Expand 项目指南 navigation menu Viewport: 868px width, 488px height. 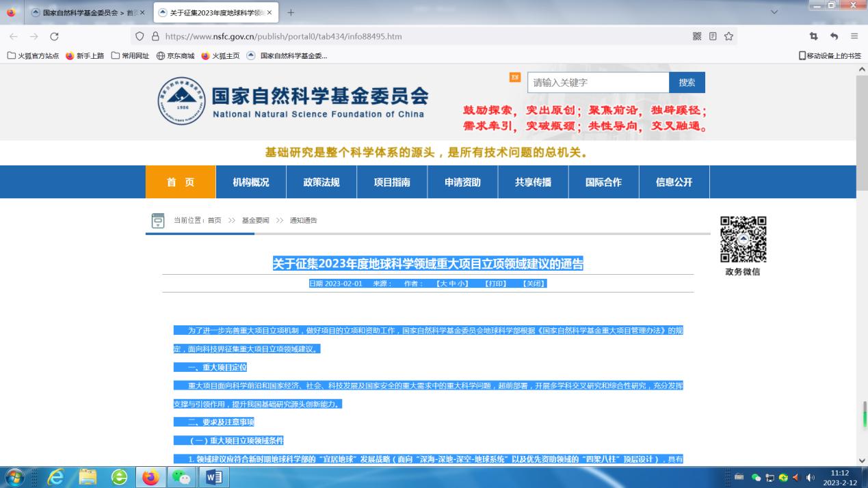pos(392,182)
